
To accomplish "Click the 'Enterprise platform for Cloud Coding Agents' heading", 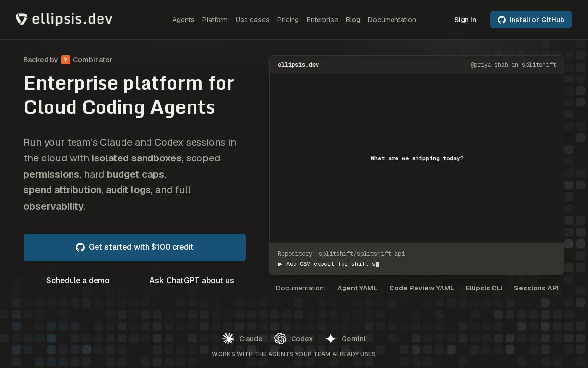I will pos(129,95).
